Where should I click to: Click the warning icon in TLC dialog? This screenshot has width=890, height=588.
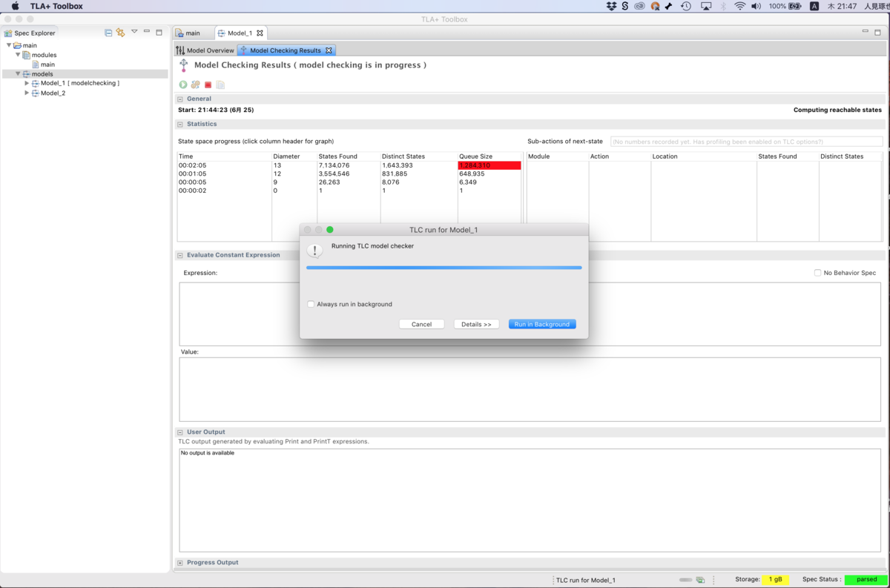coord(315,251)
